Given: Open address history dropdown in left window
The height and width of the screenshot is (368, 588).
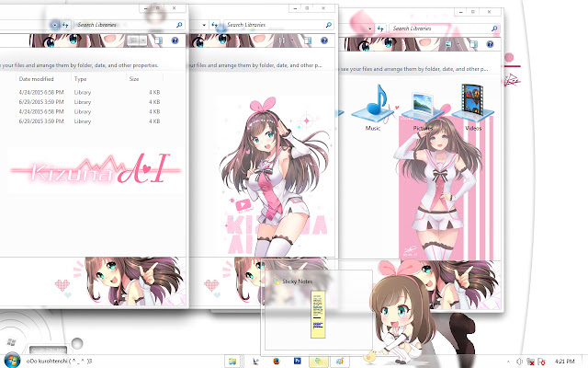Looking at the screenshot, I should pyautogui.click(x=55, y=25).
